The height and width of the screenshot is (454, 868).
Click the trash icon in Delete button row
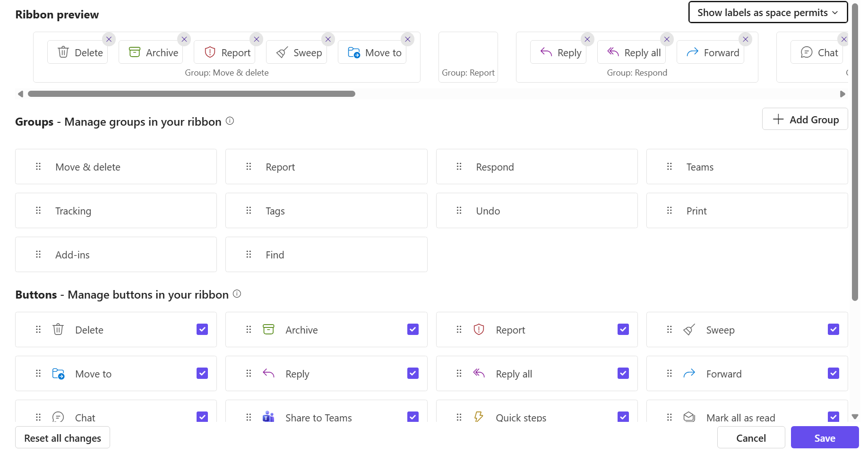point(58,329)
